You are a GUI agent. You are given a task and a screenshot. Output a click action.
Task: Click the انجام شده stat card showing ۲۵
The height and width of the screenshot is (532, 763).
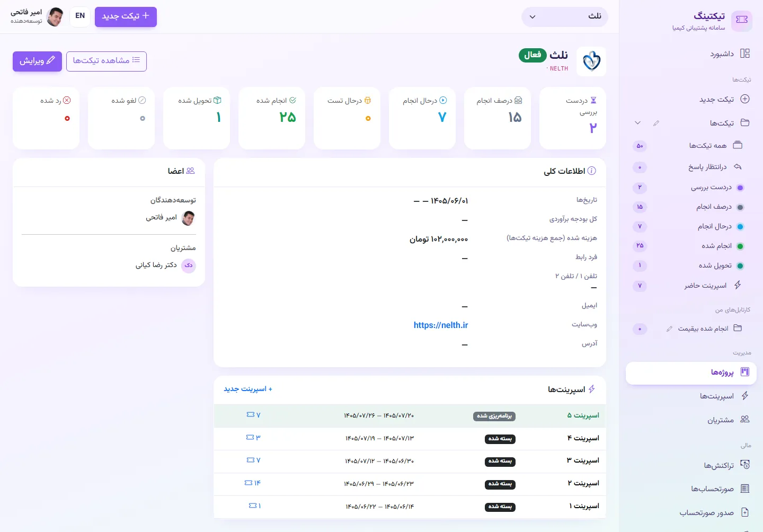tap(272, 118)
